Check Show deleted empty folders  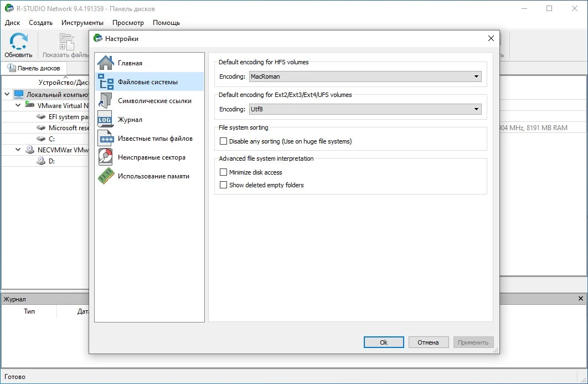point(223,185)
